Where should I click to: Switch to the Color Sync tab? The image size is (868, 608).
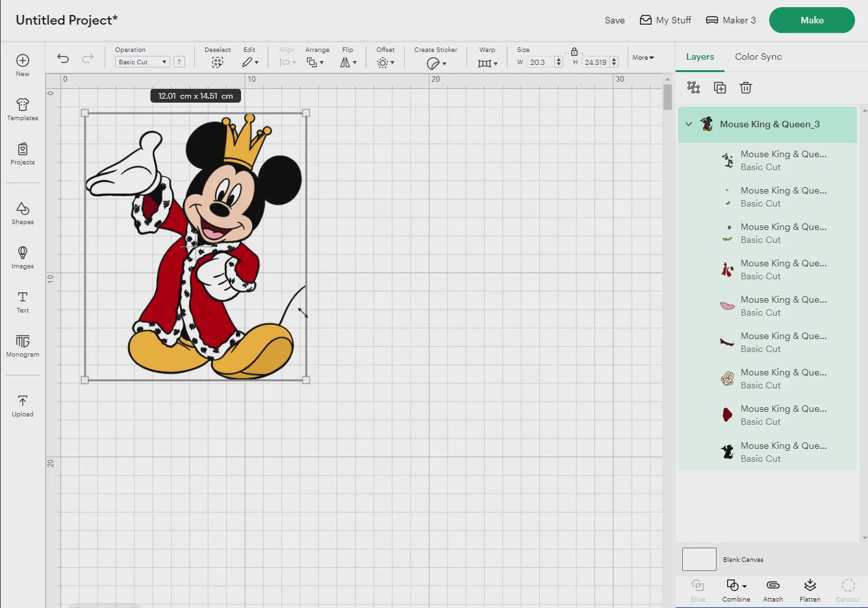click(758, 57)
